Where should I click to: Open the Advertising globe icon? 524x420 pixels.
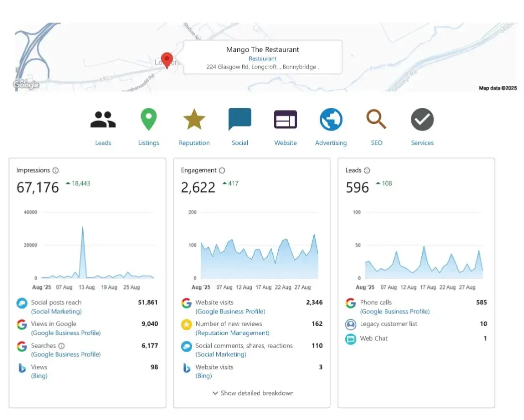331,120
